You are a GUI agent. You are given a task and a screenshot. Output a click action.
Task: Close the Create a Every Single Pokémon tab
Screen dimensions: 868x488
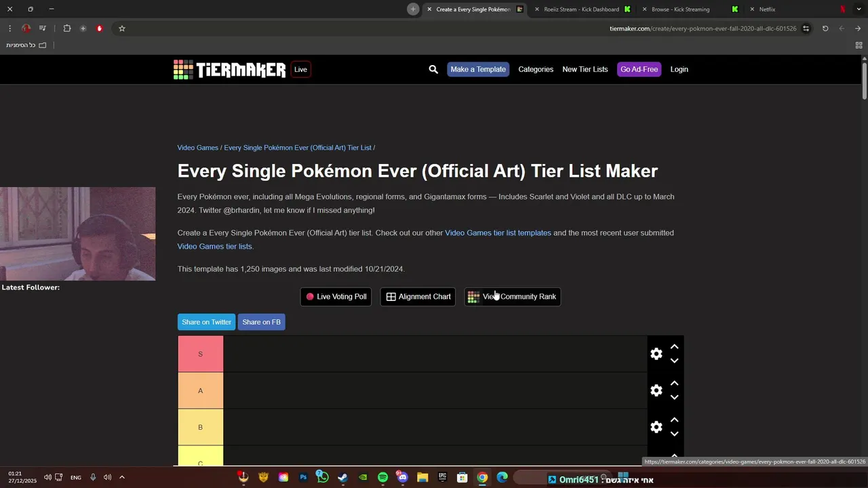[x=429, y=9]
